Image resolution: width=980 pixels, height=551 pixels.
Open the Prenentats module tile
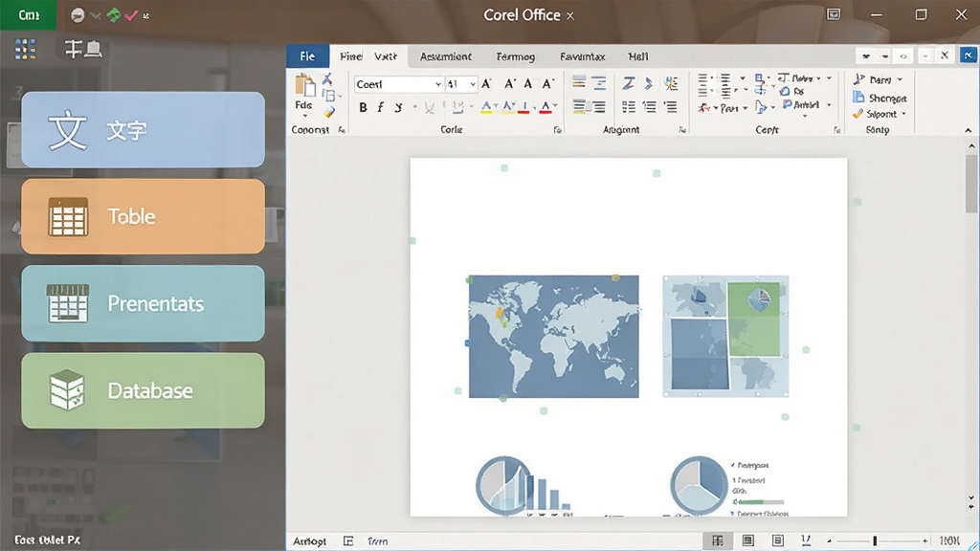[x=144, y=303]
